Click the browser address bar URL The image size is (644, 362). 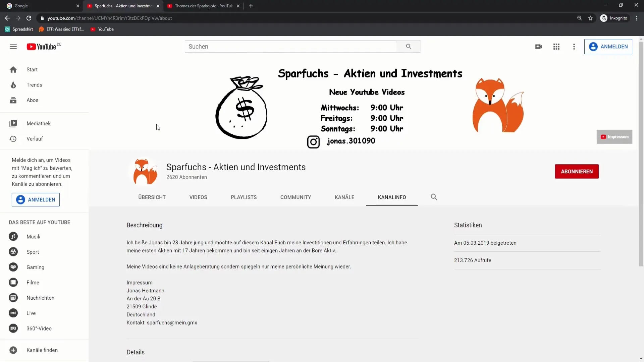coord(110,18)
